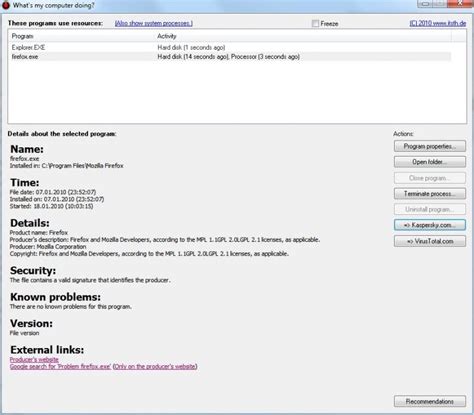The width and height of the screenshot is (474, 415).
Task: Click the red app icon in title bar
Action: pyautogui.click(x=6, y=5)
